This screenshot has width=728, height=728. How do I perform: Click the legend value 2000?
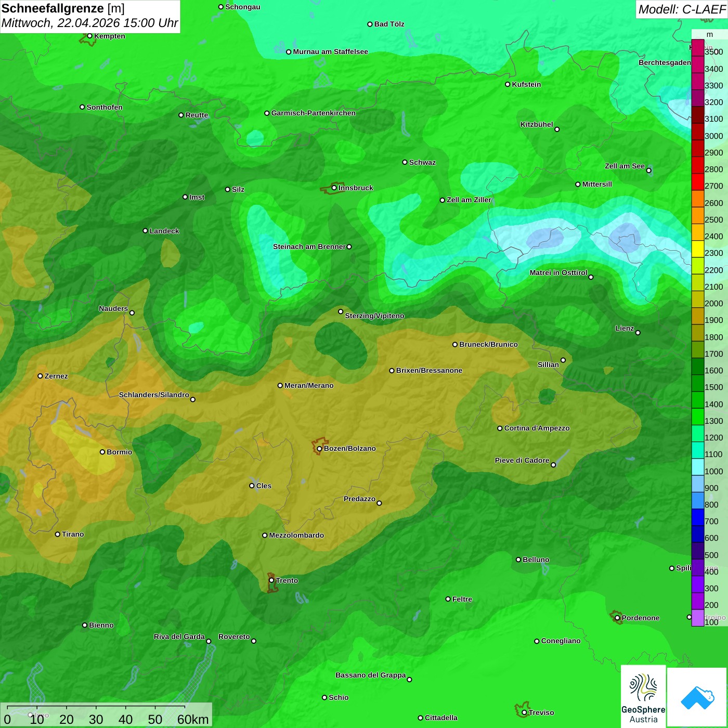pyautogui.click(x=713, y=303)
